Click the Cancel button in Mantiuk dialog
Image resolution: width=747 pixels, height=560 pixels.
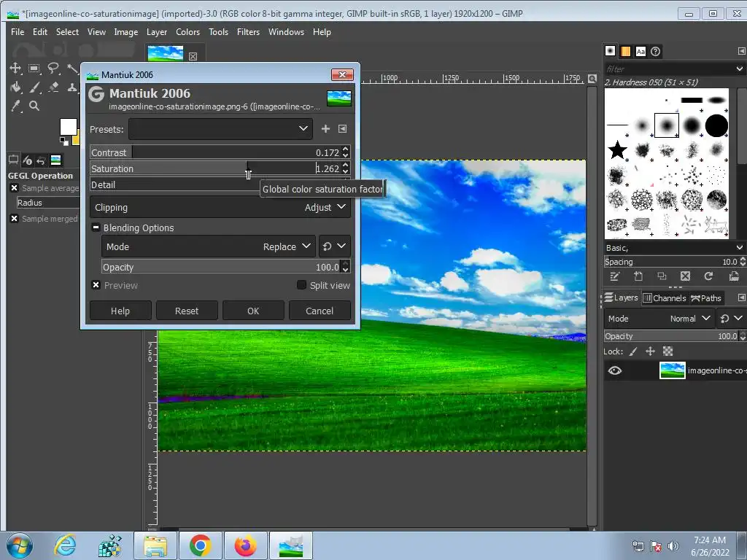click(320, 311)
